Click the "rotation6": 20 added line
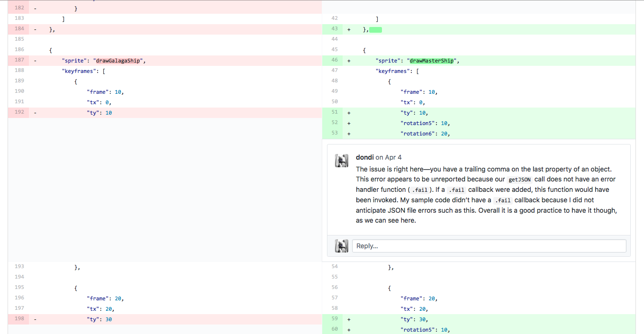Screen dimensions: 644x334 click(x=425, y=134)
